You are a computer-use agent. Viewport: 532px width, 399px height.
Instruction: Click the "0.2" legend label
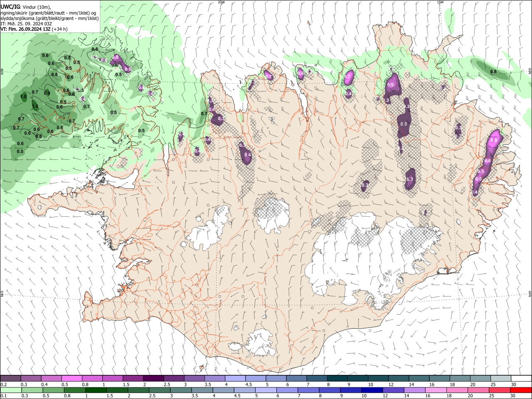click(3, 384)
